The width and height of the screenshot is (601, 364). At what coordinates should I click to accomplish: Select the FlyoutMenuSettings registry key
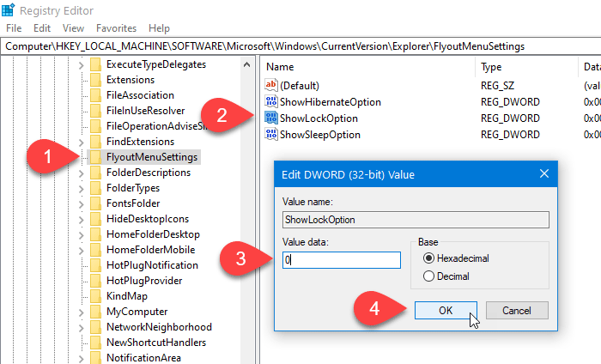(152, 157)
